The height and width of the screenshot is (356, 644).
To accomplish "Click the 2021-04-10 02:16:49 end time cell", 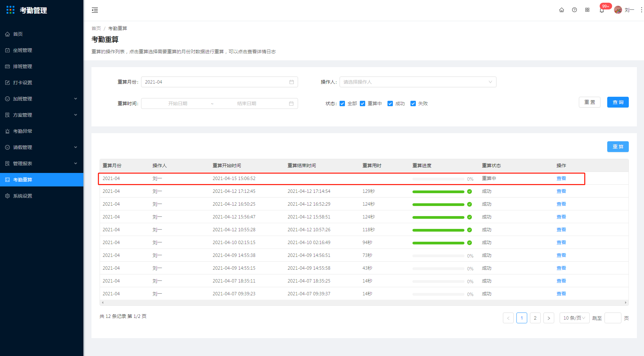I will pyautogui.click(x=309, y=242).
